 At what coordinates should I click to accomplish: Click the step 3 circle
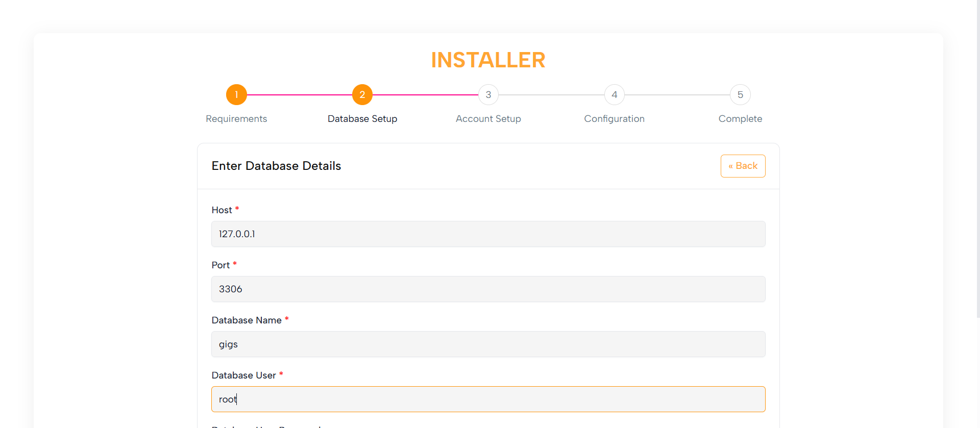coord(488,95)
